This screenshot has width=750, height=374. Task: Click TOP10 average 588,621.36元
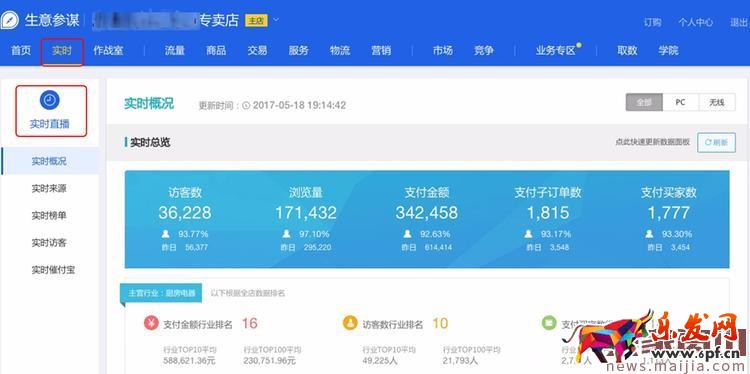189,361
